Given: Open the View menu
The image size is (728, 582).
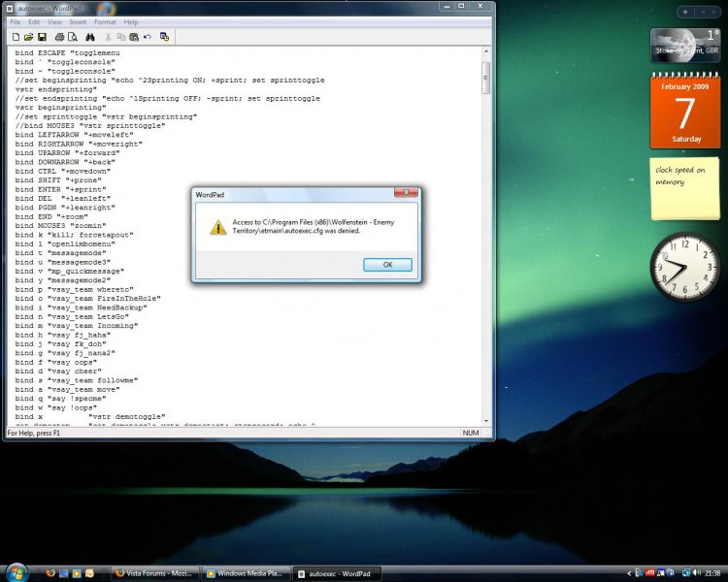Looking at the screenshot, I should coord(54,21).
